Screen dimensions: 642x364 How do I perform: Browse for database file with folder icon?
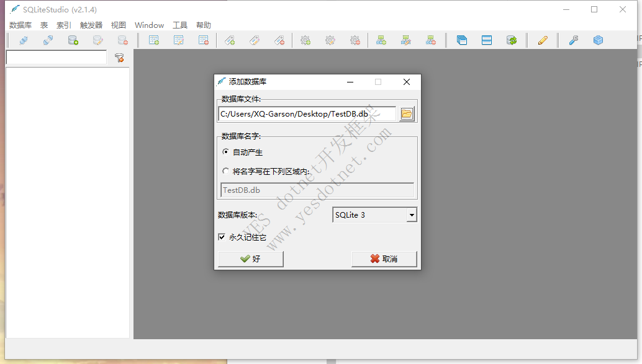[x=407, y=113]
